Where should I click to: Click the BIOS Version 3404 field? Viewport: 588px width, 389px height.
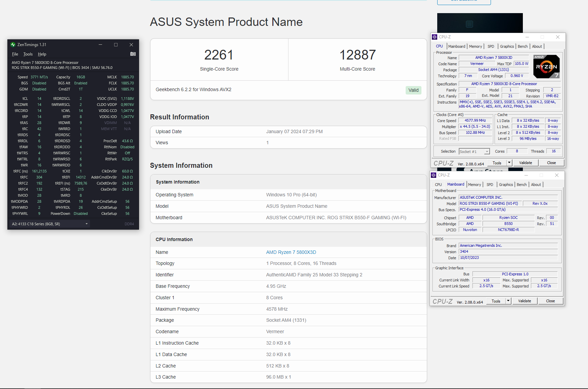(508, 251)
